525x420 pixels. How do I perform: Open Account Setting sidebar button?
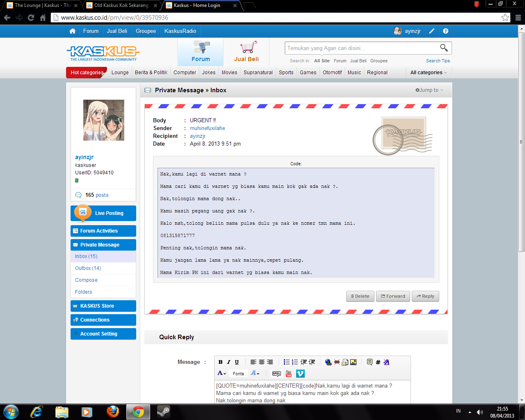103,334
